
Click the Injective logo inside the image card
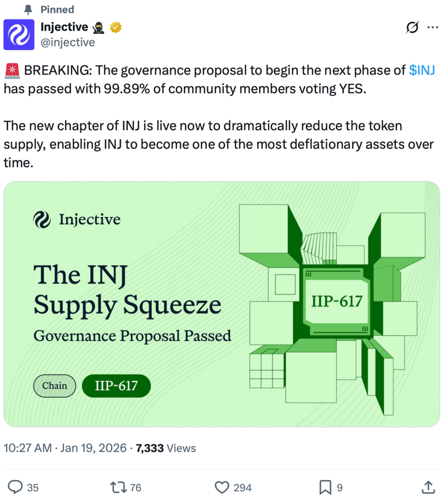[42, 219]
